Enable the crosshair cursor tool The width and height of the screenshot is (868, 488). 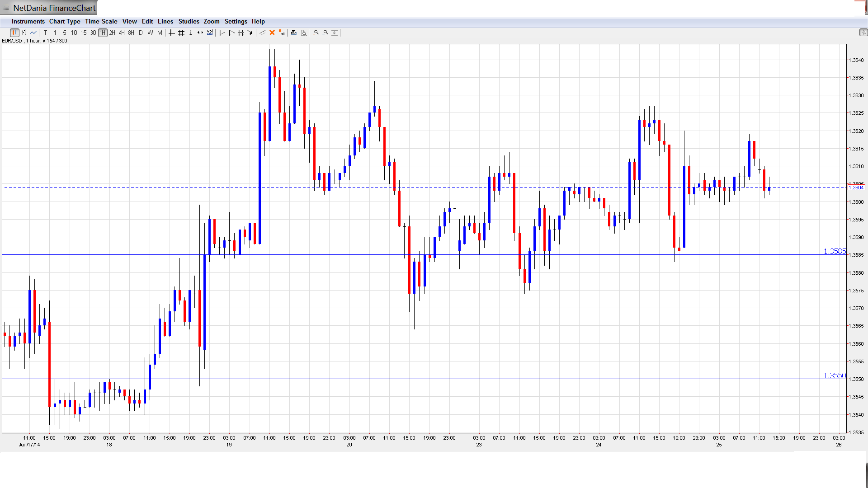(172, 33)
